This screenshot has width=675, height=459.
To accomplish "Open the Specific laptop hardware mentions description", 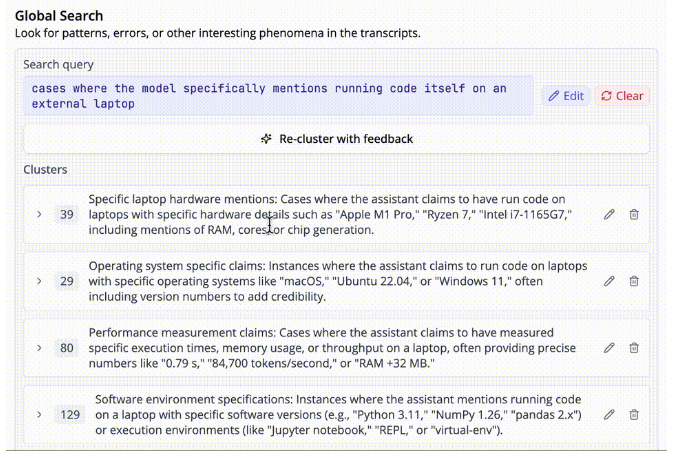I will tap(330, 214).
